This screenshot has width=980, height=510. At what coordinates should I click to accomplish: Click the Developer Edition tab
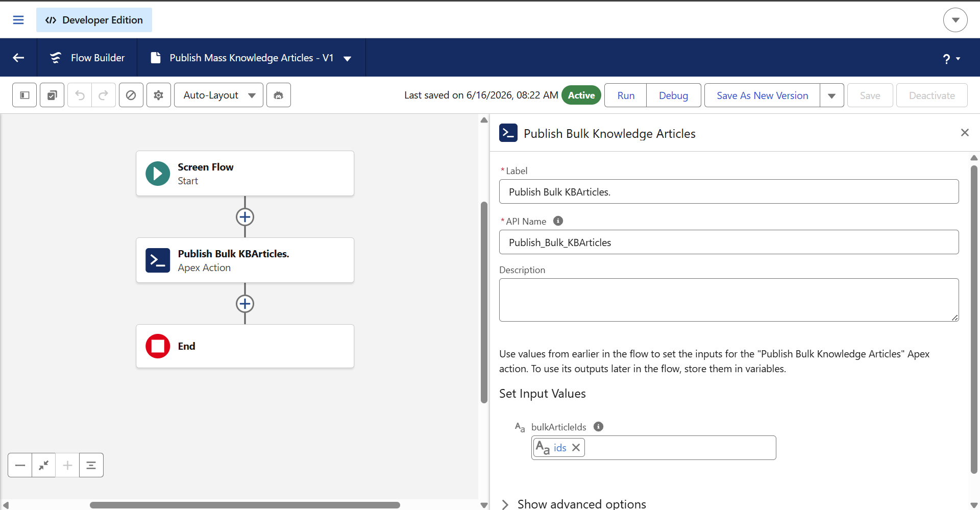(94, 20)
